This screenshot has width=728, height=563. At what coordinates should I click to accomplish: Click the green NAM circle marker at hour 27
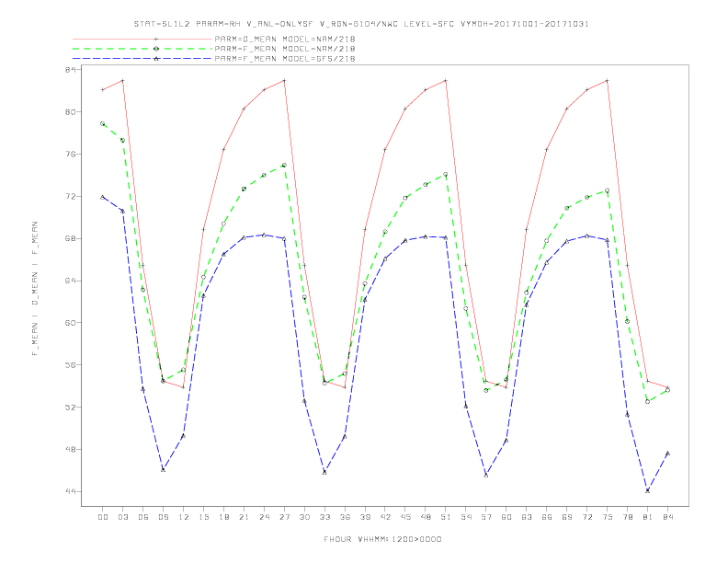pyautogui.click(x=284, y=165)
